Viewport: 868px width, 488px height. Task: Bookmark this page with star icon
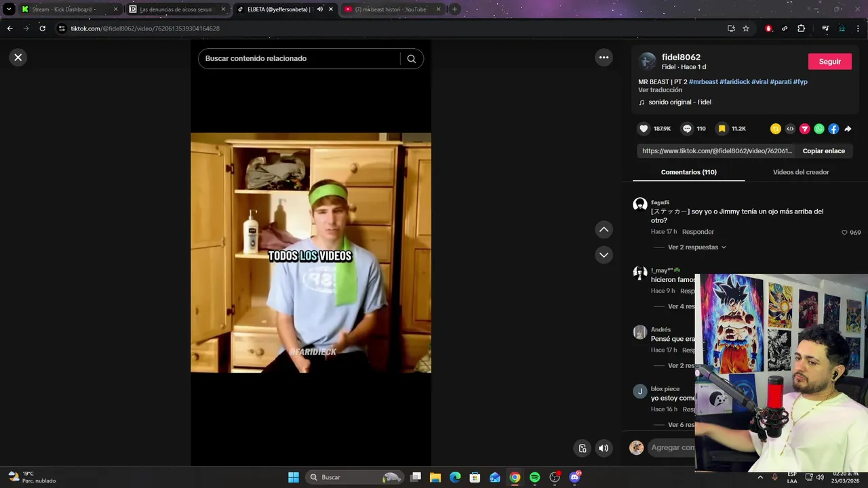click(x=746, y=28)
